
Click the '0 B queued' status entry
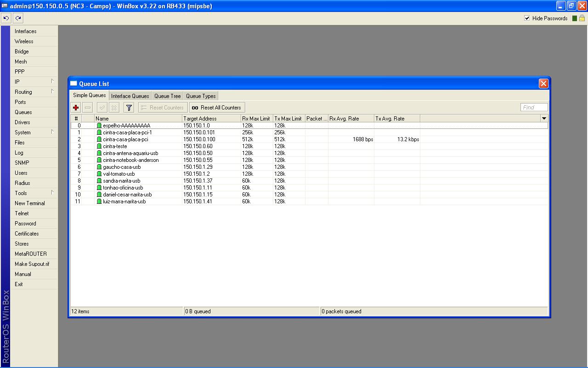(x=198, y=311)
